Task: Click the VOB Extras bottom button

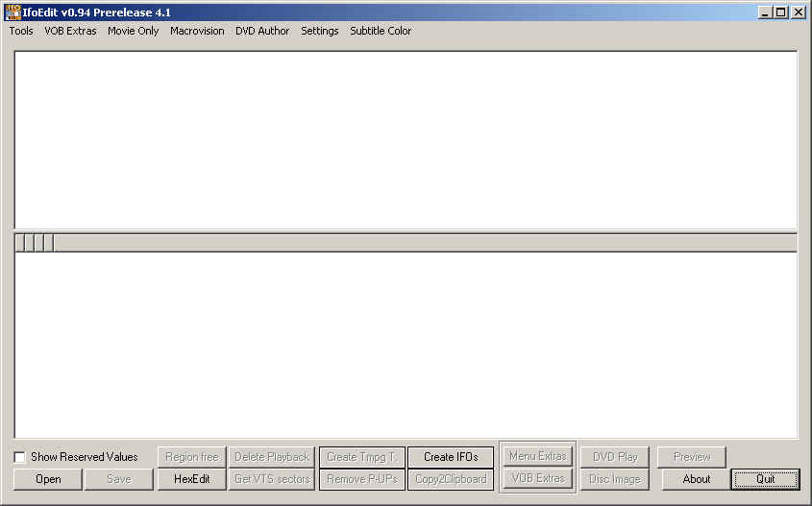Action: tap(537, 478)
